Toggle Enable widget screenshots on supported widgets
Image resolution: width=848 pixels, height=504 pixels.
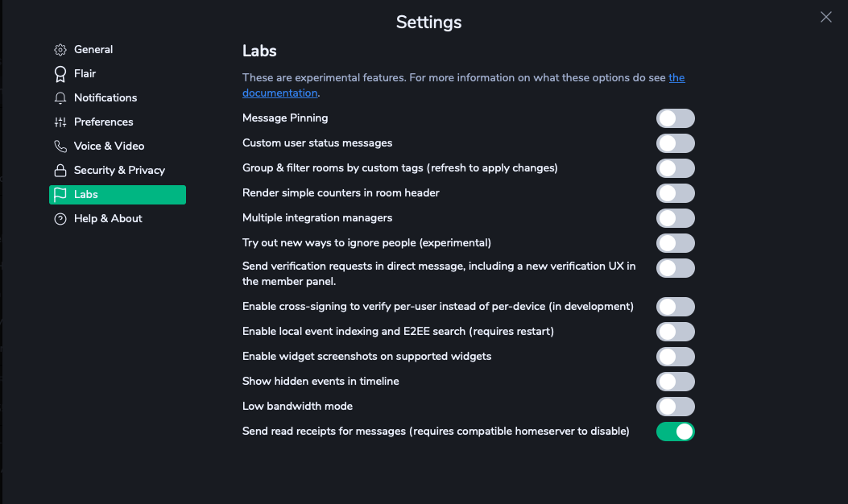click(x=675, y=357)
